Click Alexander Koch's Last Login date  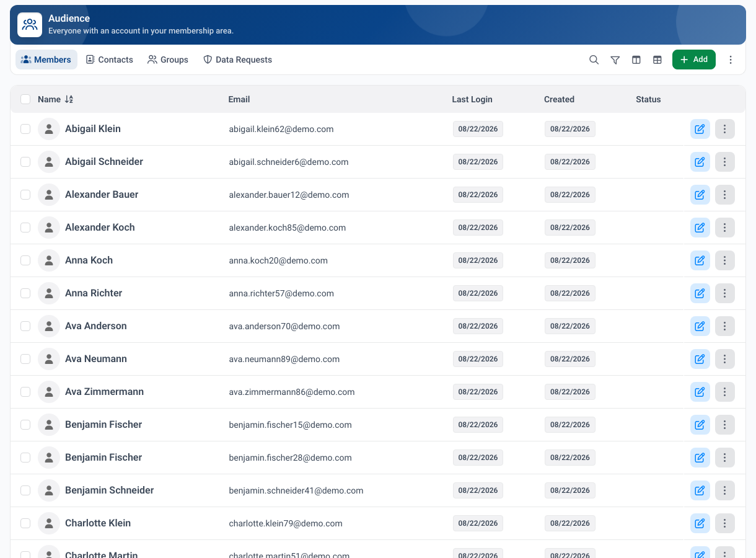478,228
